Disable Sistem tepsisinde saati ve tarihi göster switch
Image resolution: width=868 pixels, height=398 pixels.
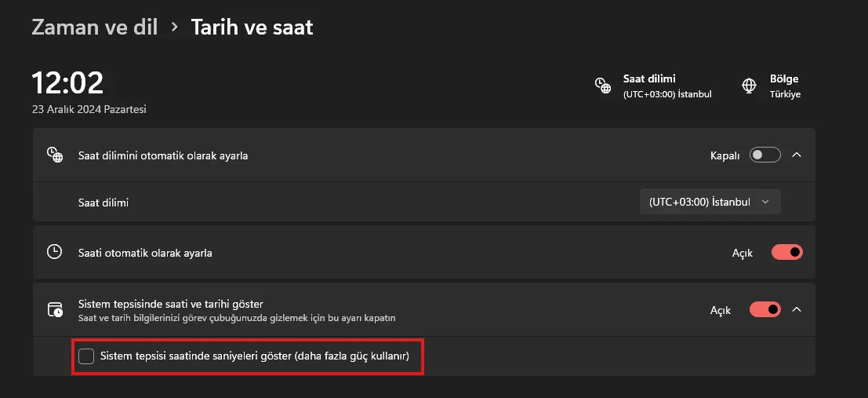point(765,309)
